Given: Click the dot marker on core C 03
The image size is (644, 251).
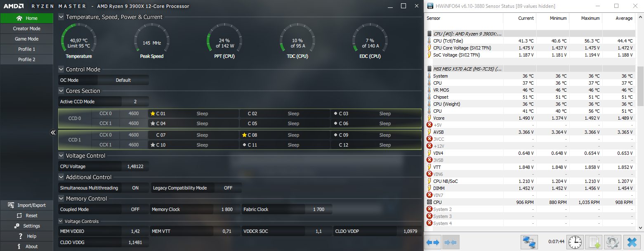Looking at the screenshot, I should point(335,114).
